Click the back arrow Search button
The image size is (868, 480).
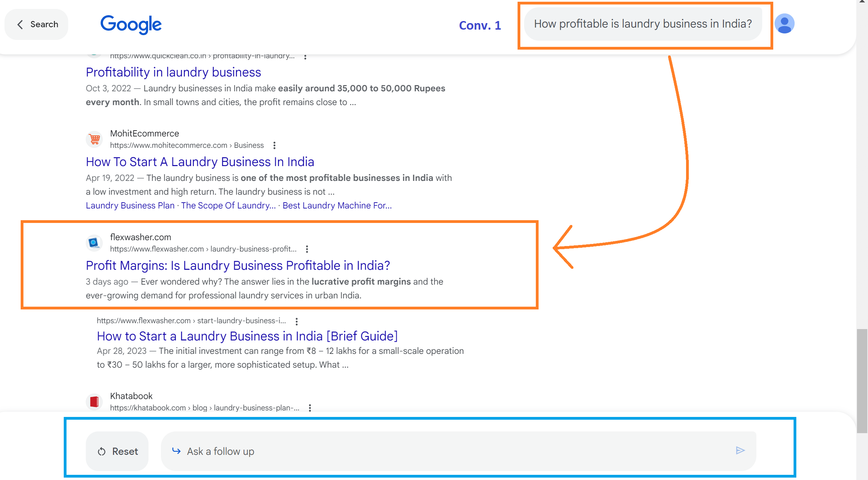pyautogui.click(x=37, y=24)
